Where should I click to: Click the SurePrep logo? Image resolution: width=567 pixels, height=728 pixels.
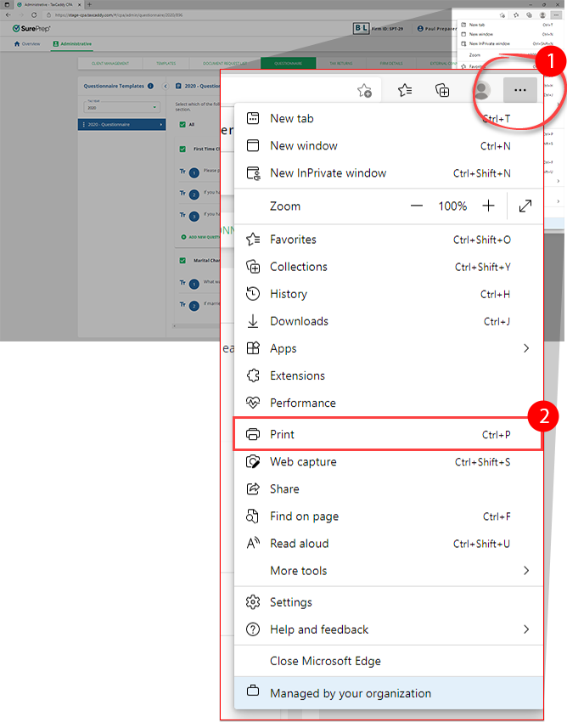31,28
